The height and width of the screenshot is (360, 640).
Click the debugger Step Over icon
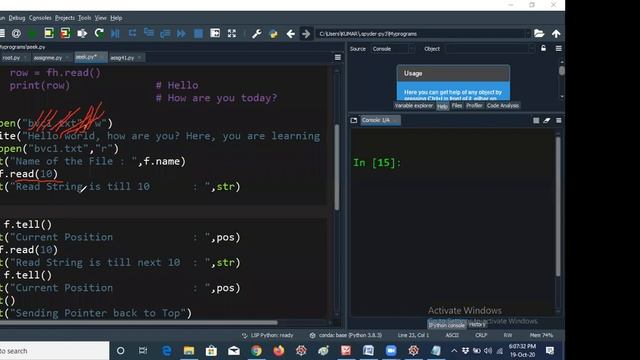coord(132,33)
